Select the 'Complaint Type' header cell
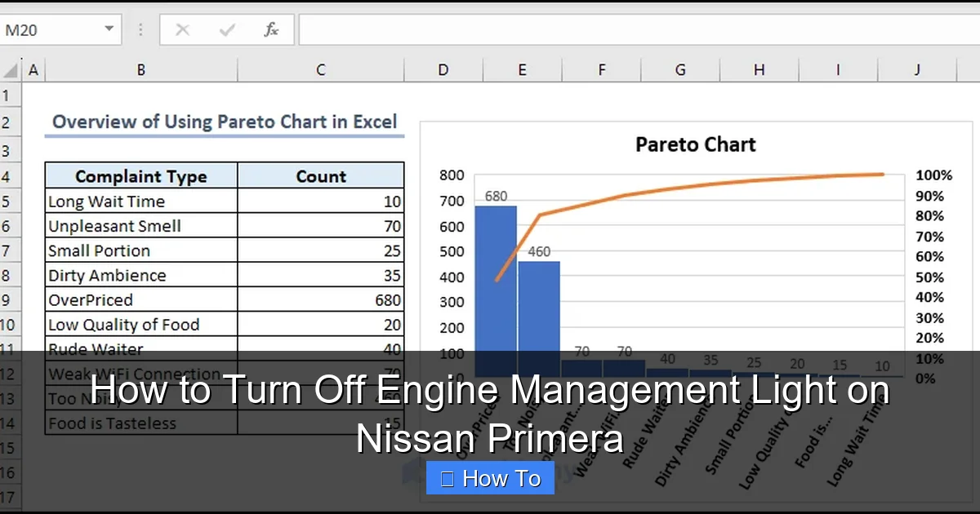Image resolution: width=980 pixels, height=514 pixels. pos(141,176)
